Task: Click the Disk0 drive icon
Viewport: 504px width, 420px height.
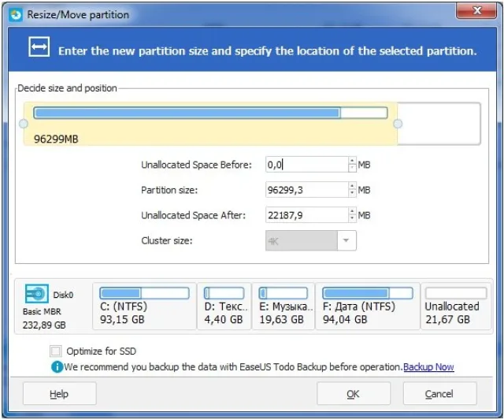Action: [37, 294]
